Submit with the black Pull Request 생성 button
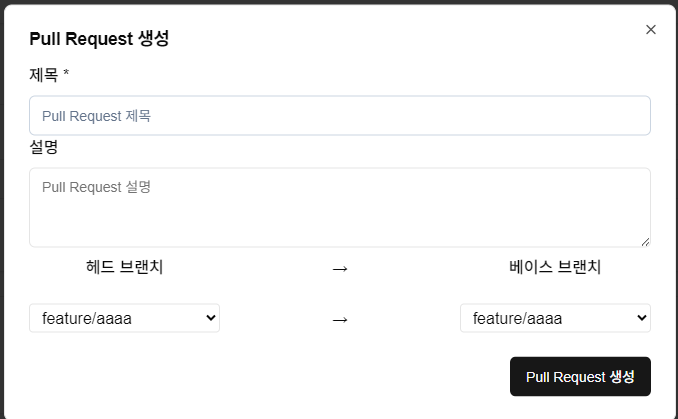This screenshot has height=419, width=678. pyautogui.click(x=580, y=376)
